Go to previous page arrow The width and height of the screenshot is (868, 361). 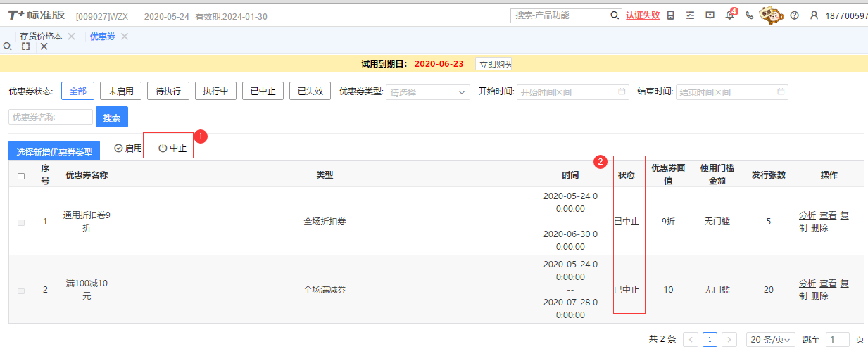tap(691, 339)
